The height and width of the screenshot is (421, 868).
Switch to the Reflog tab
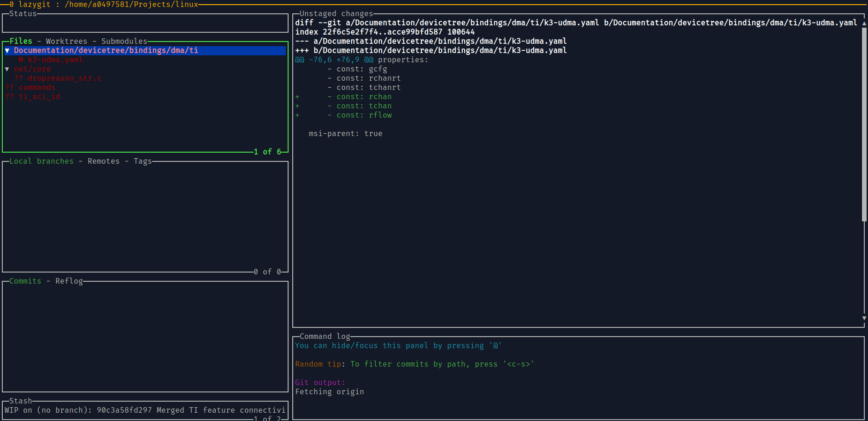pyautogui.click(x=69, y=281)
